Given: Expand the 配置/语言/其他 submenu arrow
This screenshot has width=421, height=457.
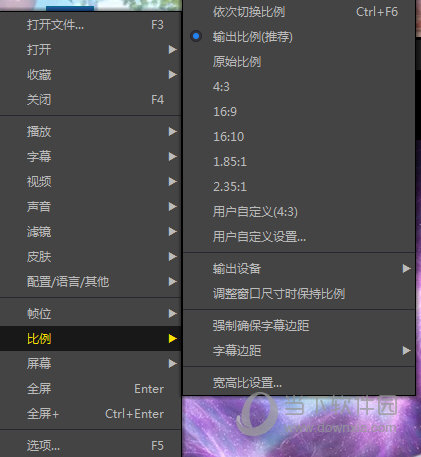Looking at the screenshot, I should 172,282.
